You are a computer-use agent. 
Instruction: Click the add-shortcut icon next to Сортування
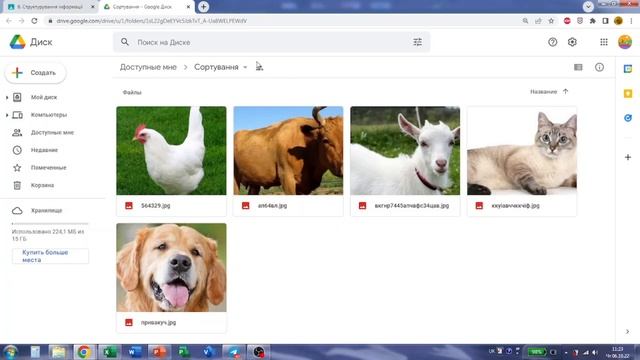259,67
